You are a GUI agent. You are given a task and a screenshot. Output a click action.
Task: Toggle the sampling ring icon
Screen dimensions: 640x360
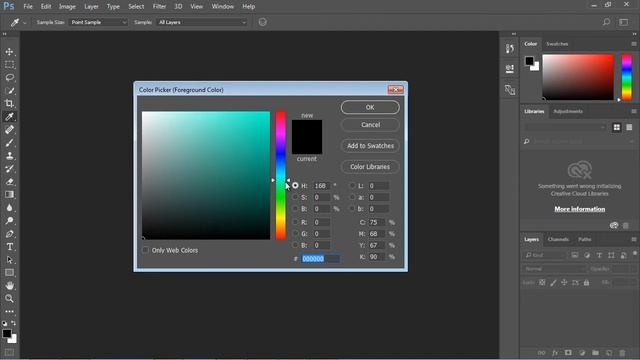click(262, 22)
